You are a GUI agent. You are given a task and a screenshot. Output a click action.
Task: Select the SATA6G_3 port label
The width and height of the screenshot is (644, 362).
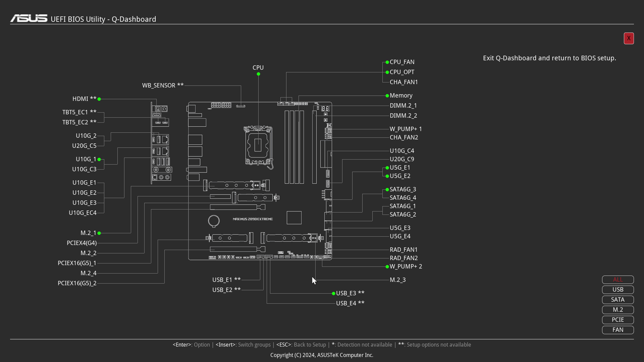pos(403,189)
